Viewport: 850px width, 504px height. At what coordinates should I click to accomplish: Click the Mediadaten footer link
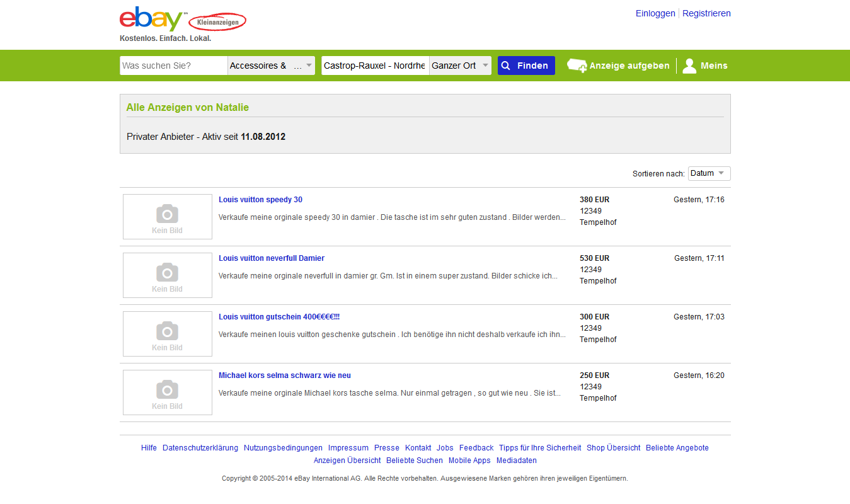coord(517,461)
